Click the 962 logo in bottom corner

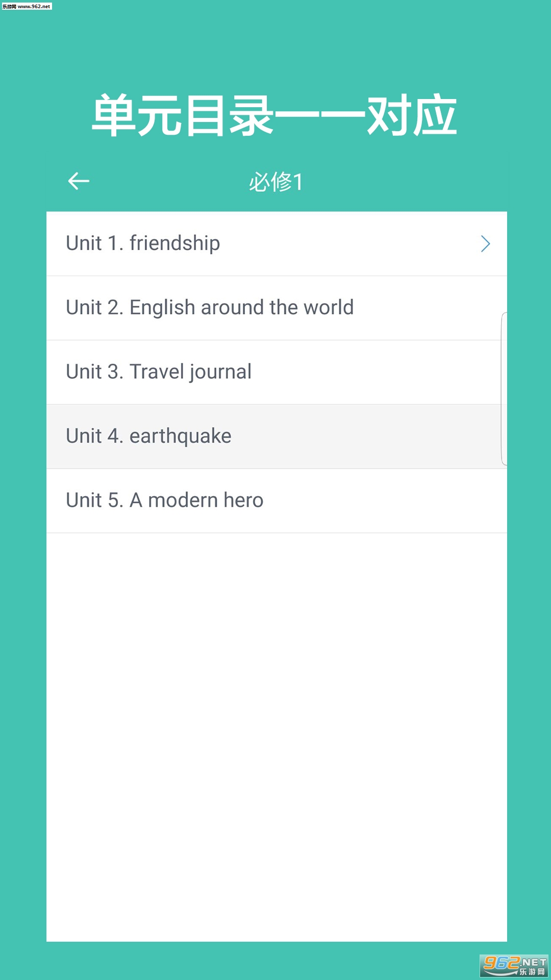click(501, 963)
